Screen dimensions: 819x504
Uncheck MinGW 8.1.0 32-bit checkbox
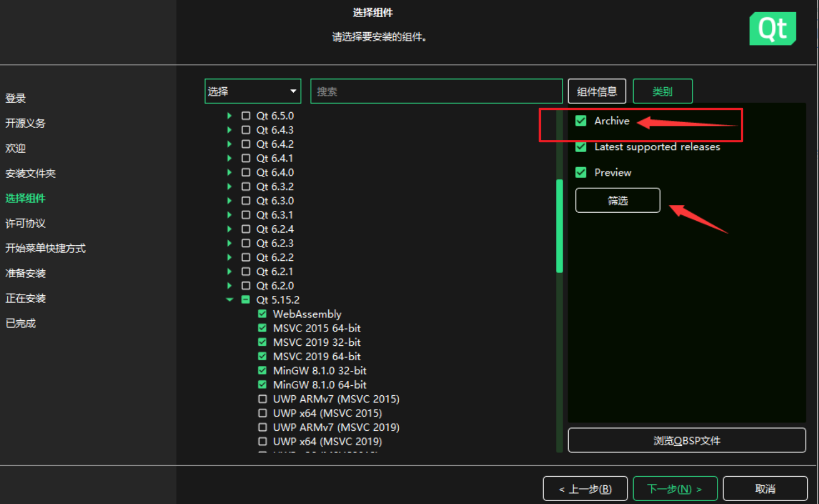tap(263, 371)
